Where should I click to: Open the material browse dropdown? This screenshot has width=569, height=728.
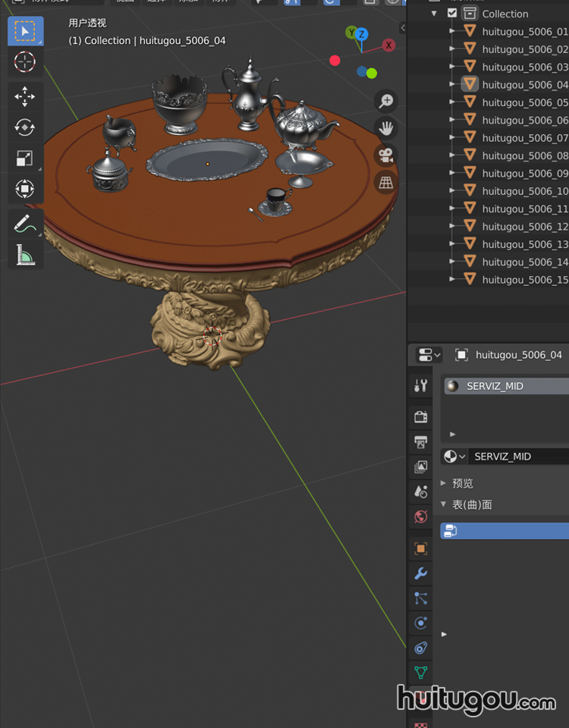click(454, 457)
